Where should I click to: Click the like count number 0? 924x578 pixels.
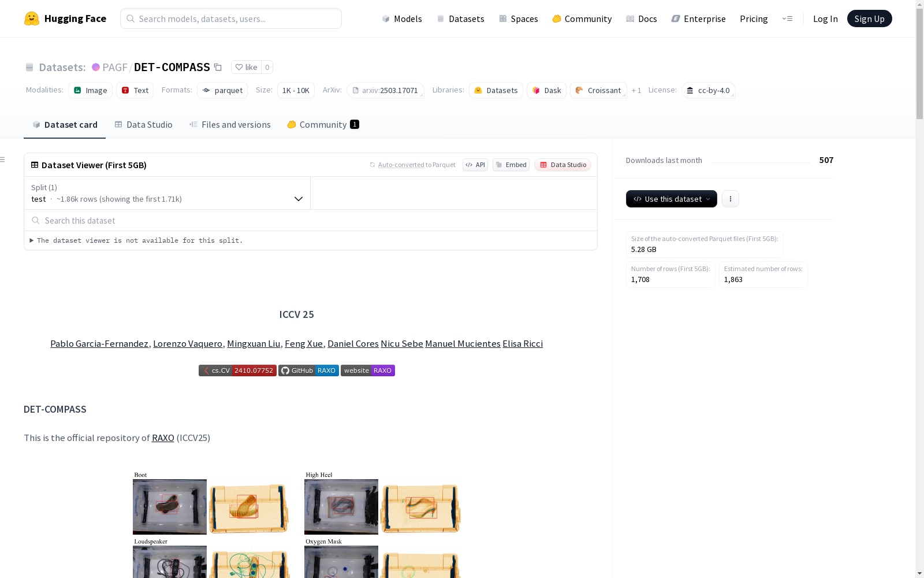coord(267,67)
